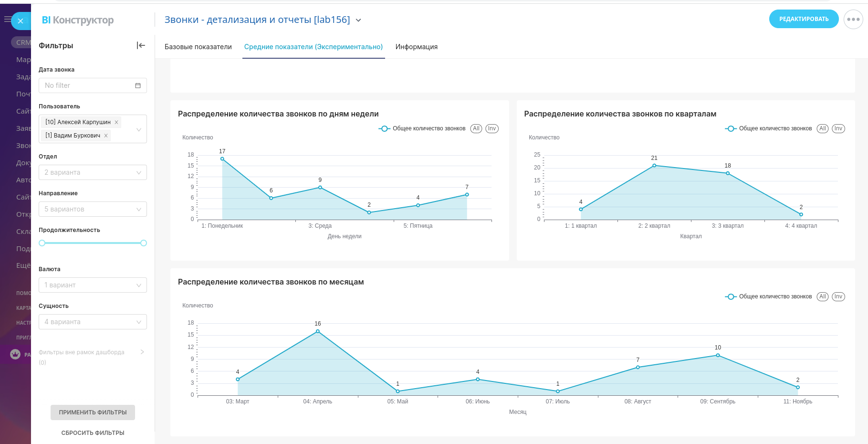Open the Информация tab

416,47
